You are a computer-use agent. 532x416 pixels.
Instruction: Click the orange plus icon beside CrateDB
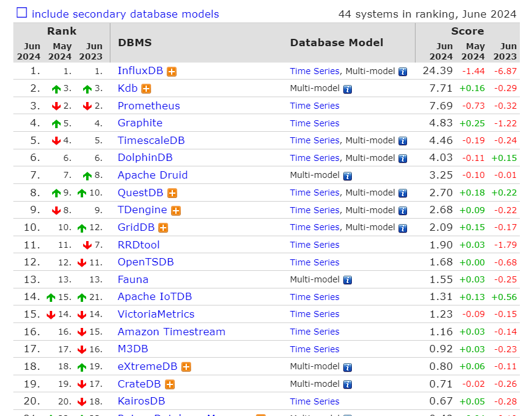[170, 384]
